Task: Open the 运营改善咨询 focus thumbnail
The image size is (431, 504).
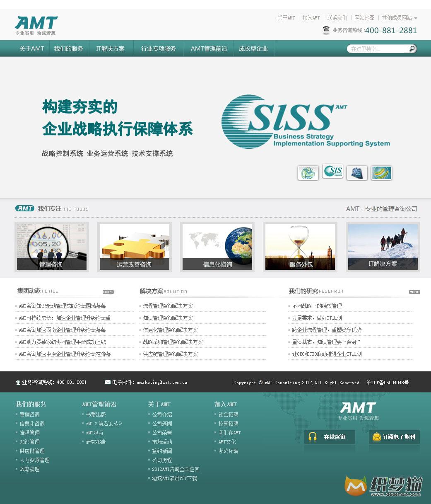Action: (x=135, y=247)
